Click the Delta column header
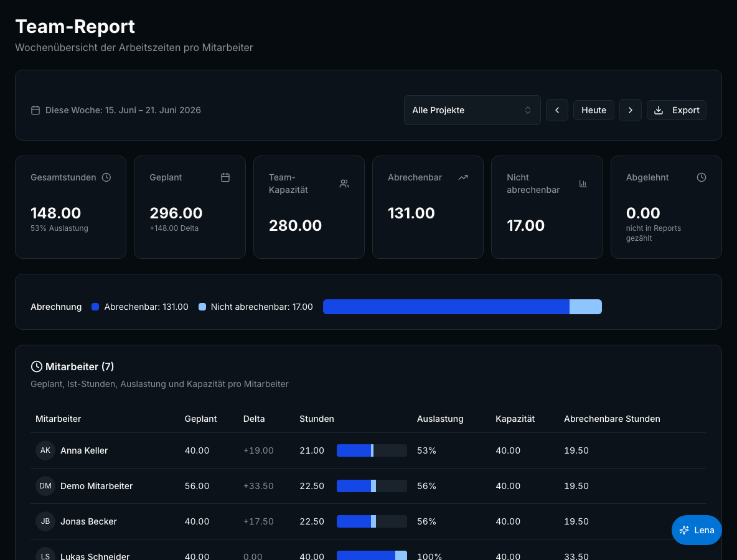 pyautogui.click(x=254, y=419)
